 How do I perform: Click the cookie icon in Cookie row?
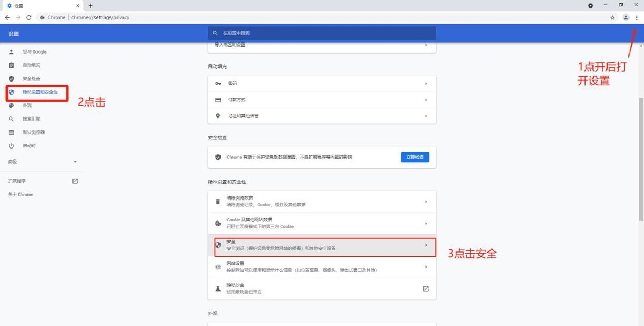218,223
